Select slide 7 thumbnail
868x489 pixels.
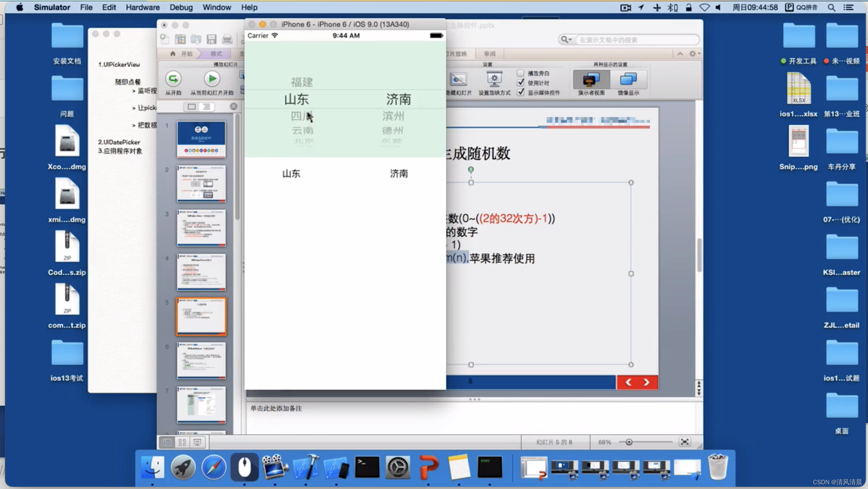201,405
